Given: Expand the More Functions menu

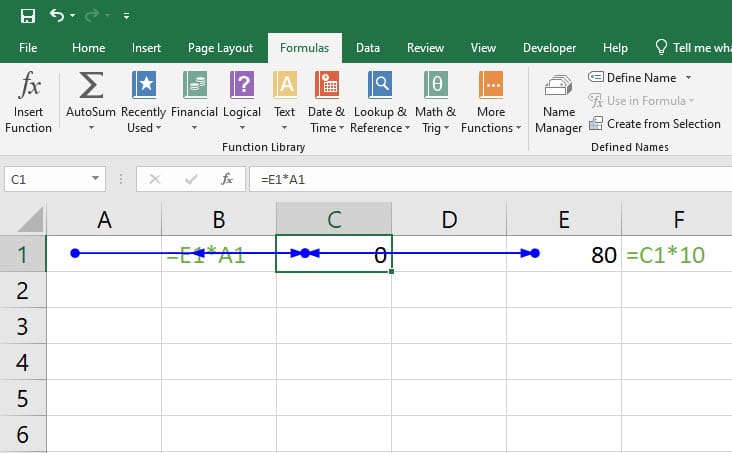Looking at the screenshot, I should tap(491, 102).
